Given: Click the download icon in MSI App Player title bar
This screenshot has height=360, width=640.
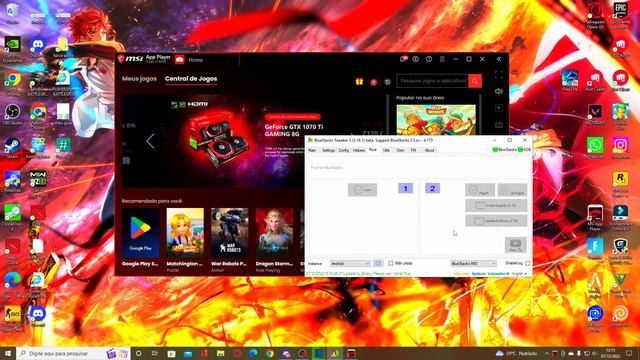Looking at the screenshot, I should (x=416, y=59).
